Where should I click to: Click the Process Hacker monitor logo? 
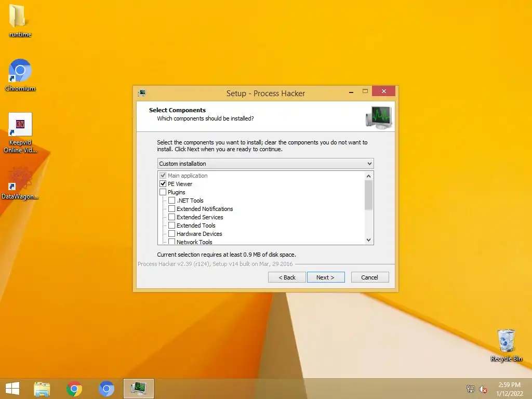379,117
